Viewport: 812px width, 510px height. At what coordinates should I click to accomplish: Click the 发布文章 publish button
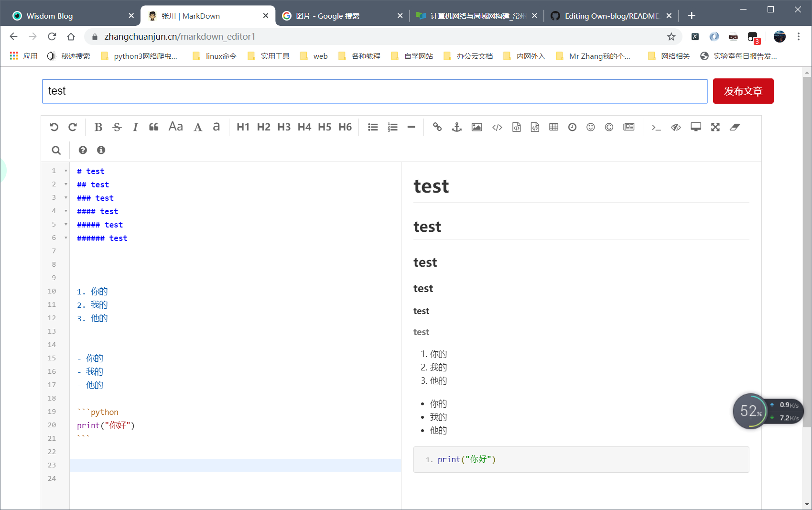pos(743,91)
